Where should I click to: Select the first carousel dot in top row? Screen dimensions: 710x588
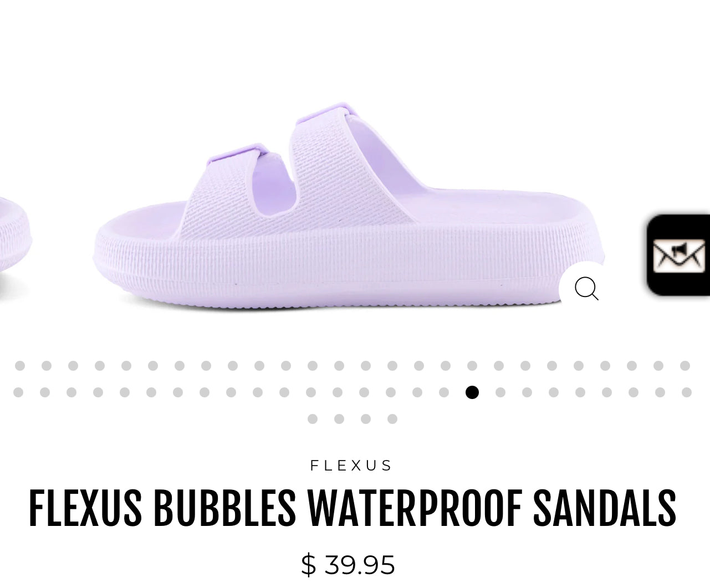[x=20, y=366]
